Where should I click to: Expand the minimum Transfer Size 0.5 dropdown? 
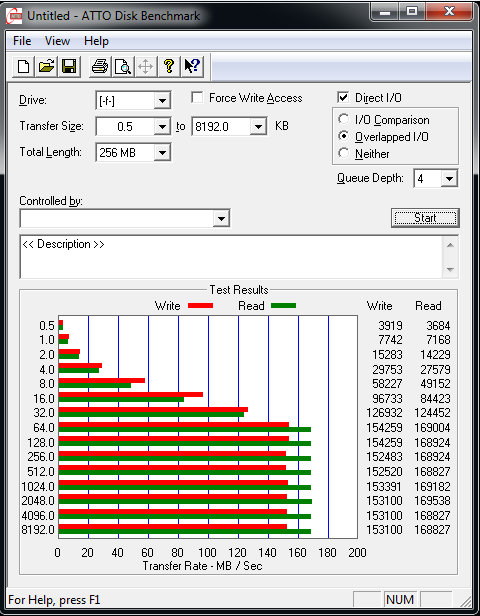(x=162, y=127)
